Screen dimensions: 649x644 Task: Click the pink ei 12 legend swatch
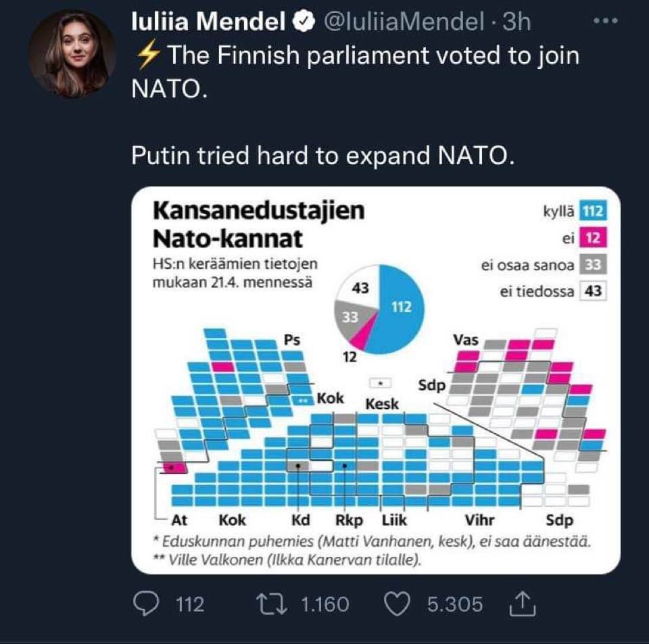(x=592, y=239)
